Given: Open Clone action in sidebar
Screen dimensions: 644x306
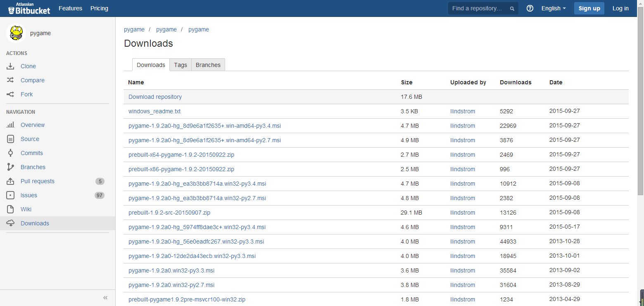Looking at the screenshot, I should 28,66.
